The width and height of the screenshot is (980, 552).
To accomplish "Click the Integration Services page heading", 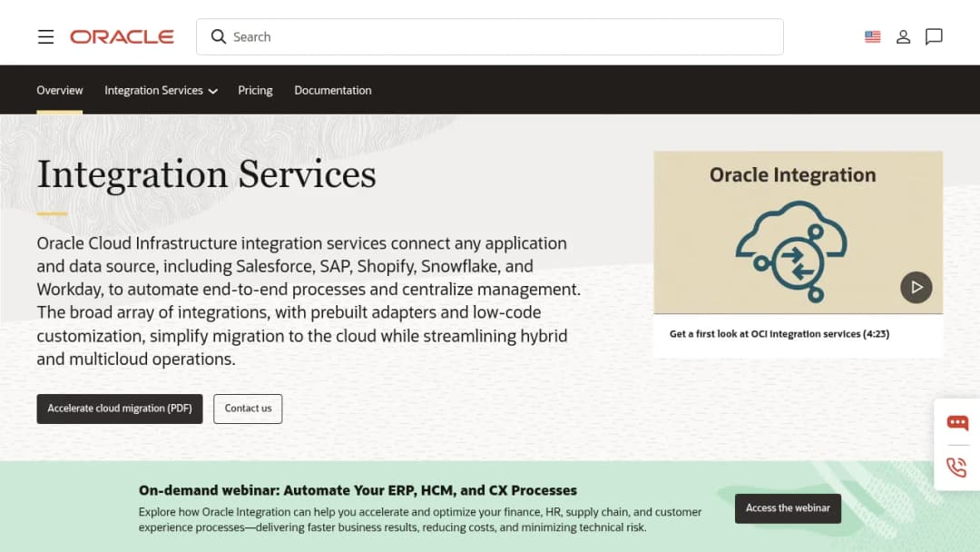I will [x=206, y=174].
